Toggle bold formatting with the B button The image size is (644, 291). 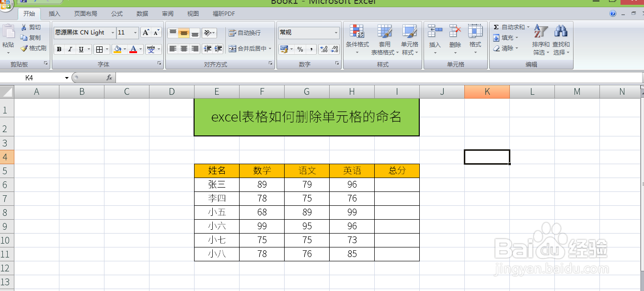point(59,49)
